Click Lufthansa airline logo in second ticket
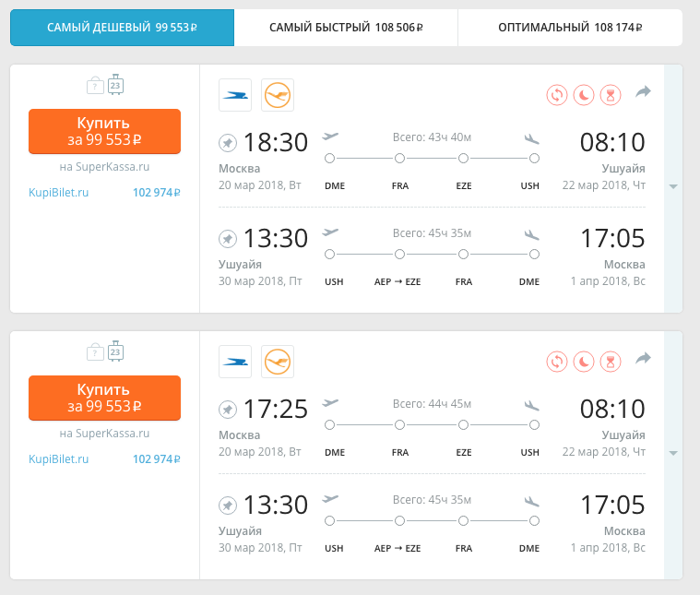The image size is (700, 595). pyautogui.click(x=278, y=362)
